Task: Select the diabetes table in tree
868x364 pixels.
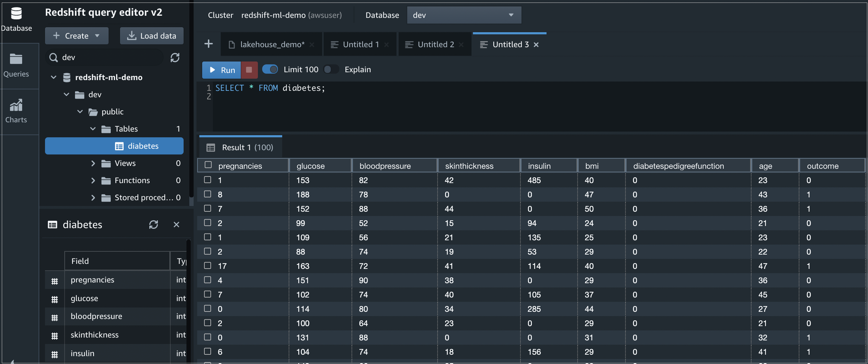Action: [x=114, y=146]
